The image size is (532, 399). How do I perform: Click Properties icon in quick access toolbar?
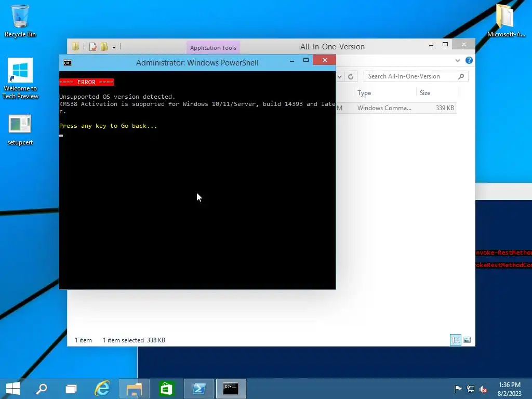coord(93,47)
